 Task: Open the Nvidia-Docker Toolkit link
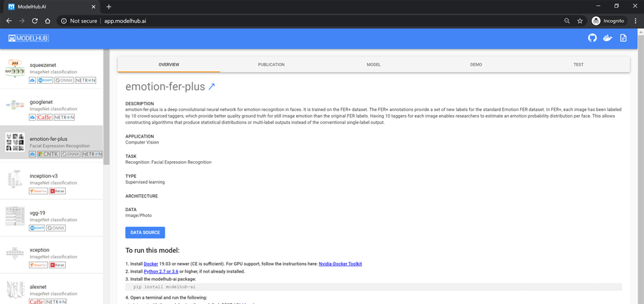pyautogui.click(x=340, y=264)
